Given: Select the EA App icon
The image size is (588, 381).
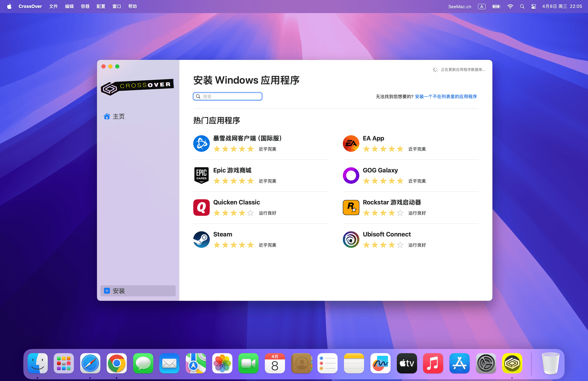Looking at the screenshot, I should tap(351, 143).
